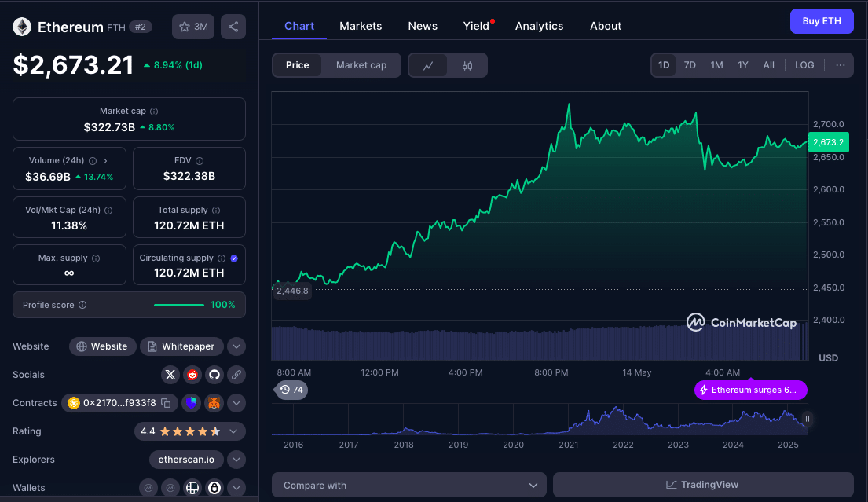Open the Compare with dropdown
The width and height of the screenshot is (868, 502).
coord(408,485)
